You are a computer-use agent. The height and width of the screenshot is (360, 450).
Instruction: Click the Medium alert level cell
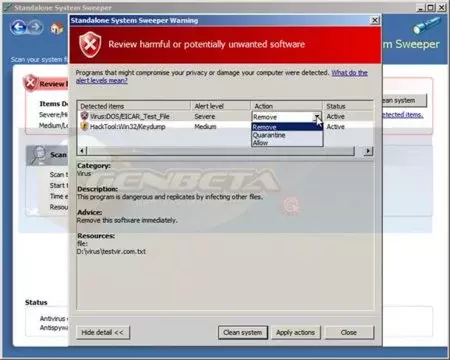click(205, 127)
